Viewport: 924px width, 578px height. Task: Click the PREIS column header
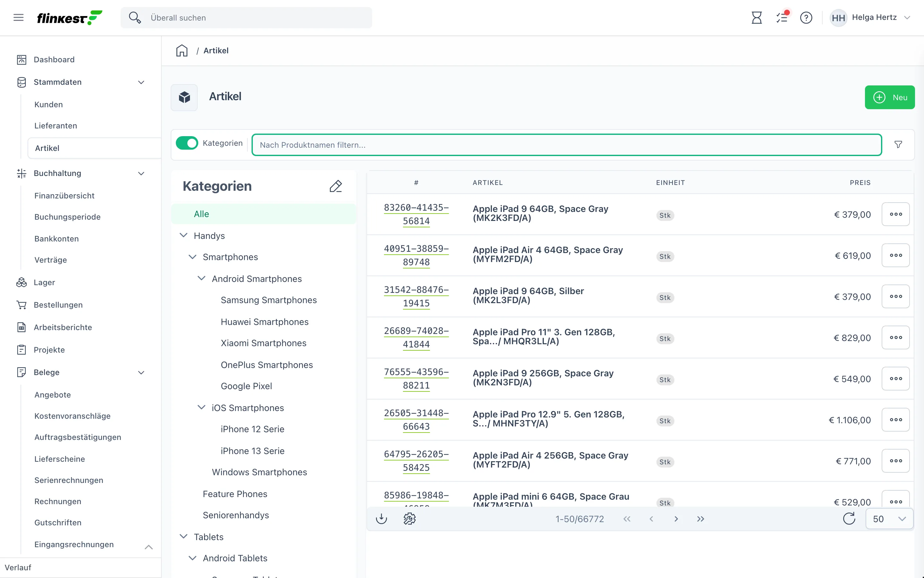(860, 183)
